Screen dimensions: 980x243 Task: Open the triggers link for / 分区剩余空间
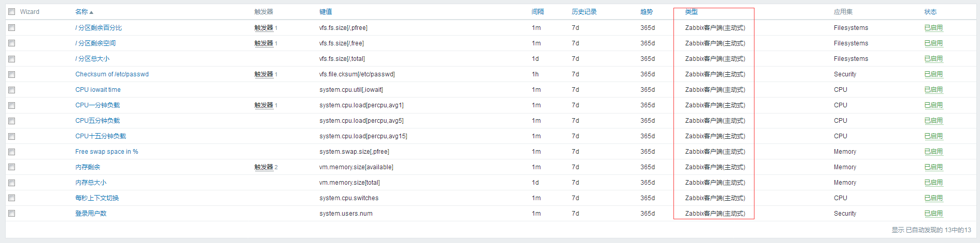pyautogui.click(x=263, y=43)
